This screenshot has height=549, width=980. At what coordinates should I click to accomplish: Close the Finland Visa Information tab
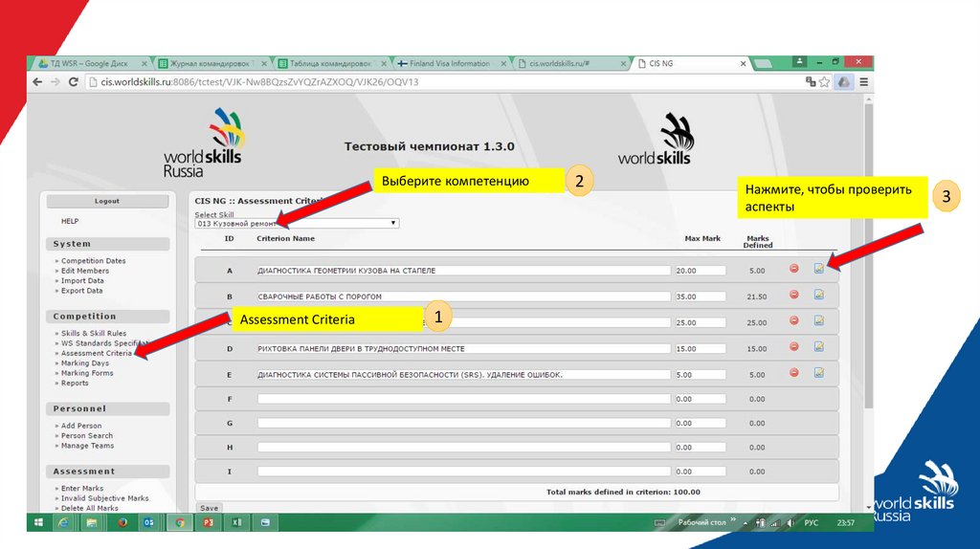(503, 64)
